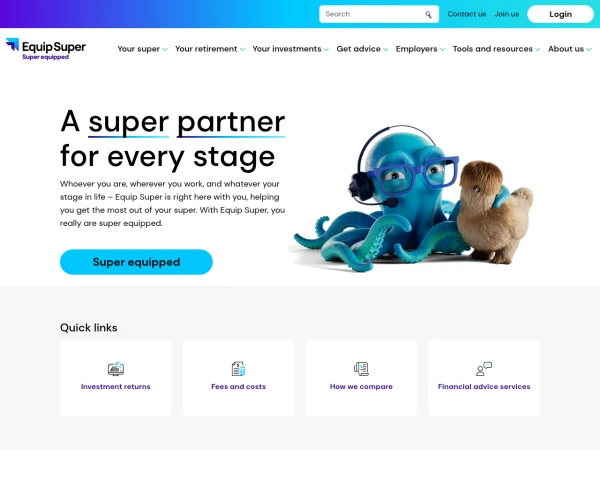Click the Login button
The height and width of the screenshot is (480, 600).
(x=560, y=14)
